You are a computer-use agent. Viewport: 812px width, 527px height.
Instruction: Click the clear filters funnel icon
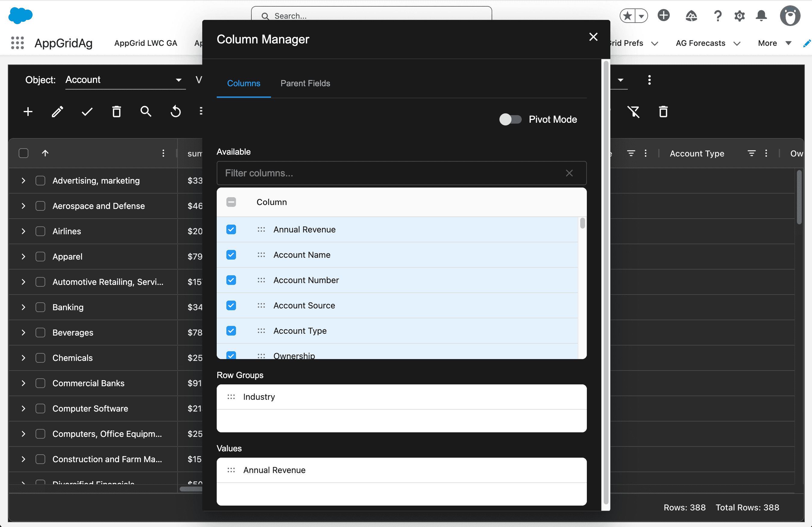[x=633, y=112]
